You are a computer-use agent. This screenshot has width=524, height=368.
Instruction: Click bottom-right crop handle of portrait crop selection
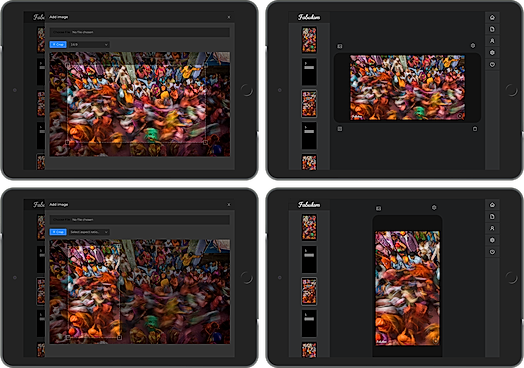pos(119,337)
